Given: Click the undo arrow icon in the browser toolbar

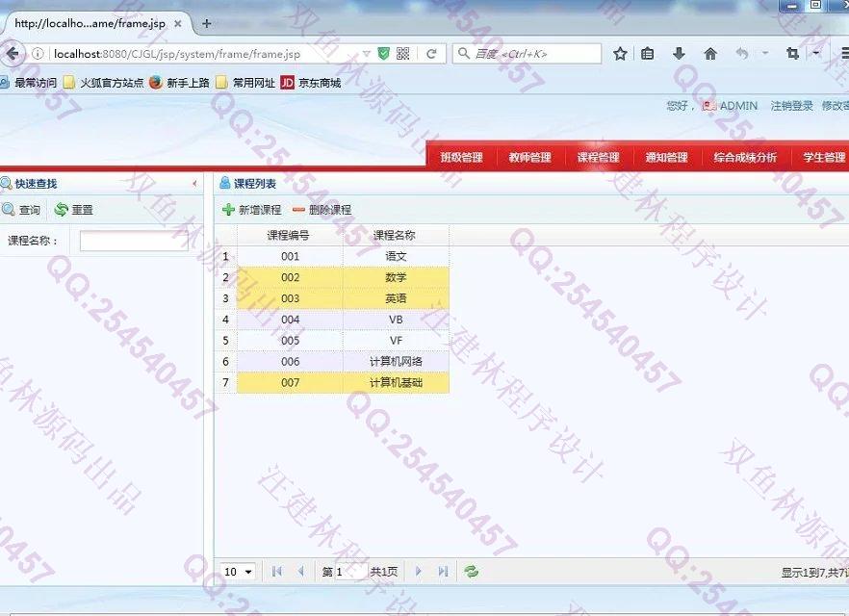Looking at the screenshot, I should click(742, 53).
